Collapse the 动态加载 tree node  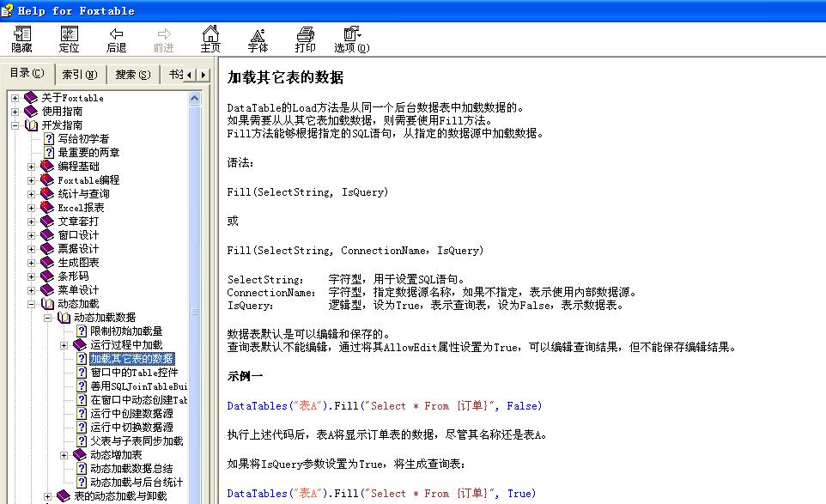point(31,304)
